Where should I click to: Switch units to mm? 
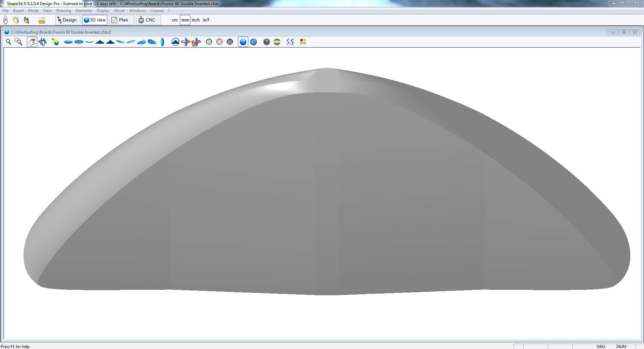[x=185, y=20]
